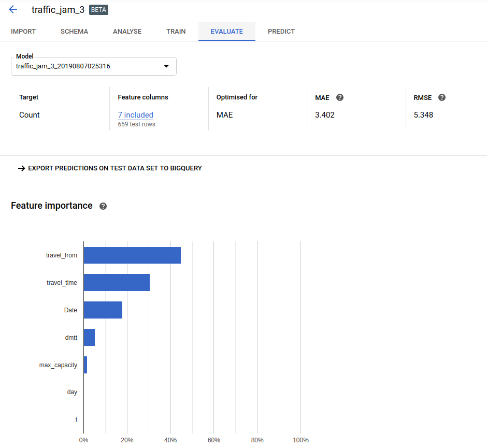Screen dimensions: 487x448
Task: Switch to the SCHEMA tab
Action: 74,32
